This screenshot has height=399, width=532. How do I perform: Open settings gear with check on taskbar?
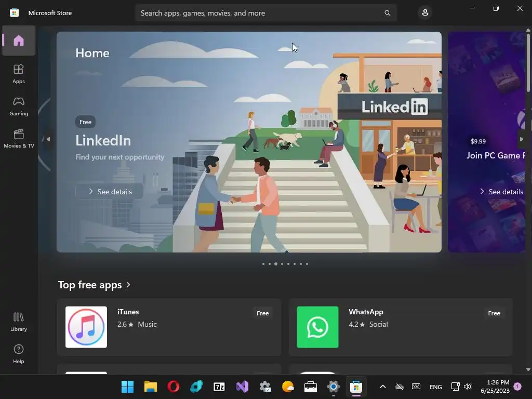tap(265, 387)
